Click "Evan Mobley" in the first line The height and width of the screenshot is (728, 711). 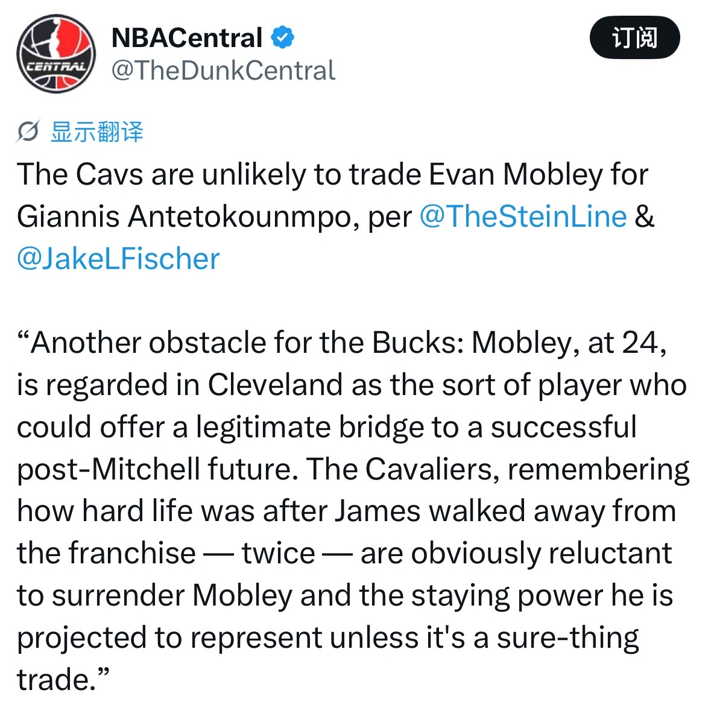(516, 174)
